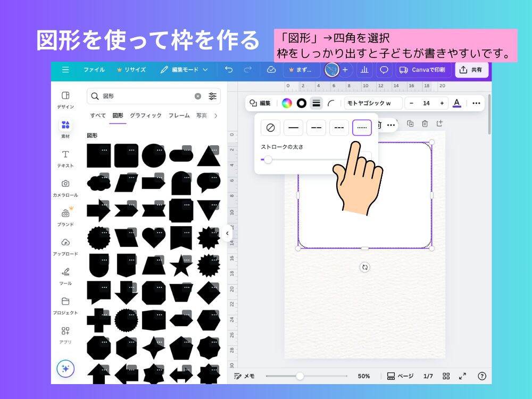
Task: Open the hamburger main menu
Action: (x=65, y=70)
